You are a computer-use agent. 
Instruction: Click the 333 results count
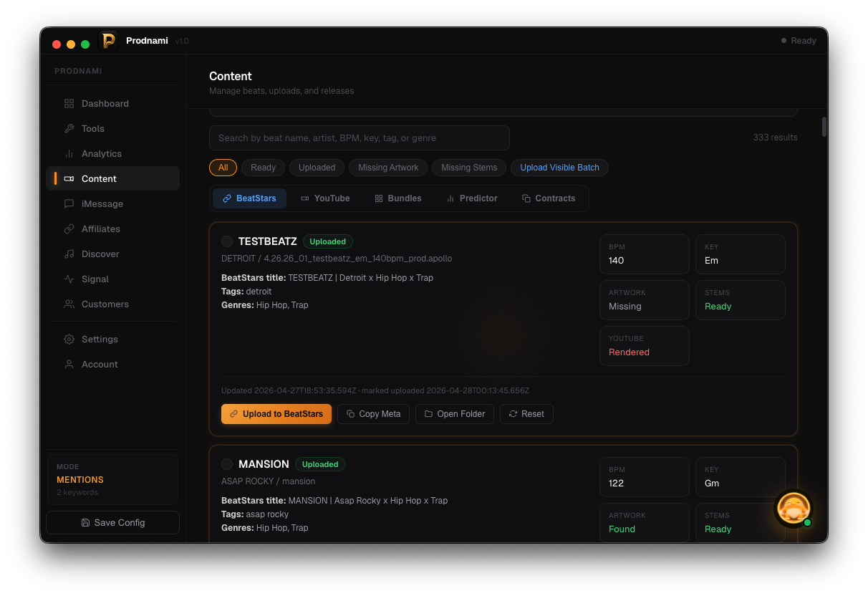click(775, 138)
